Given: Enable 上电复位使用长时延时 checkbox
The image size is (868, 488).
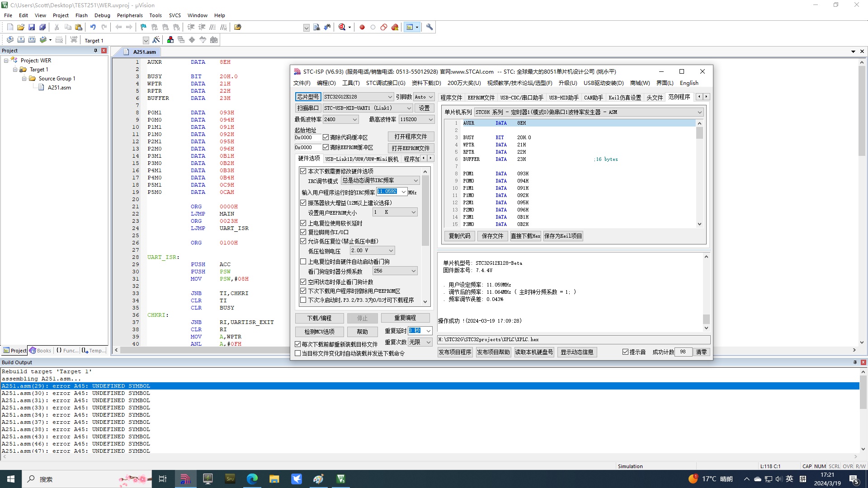Looking at the screenshot, I should (x=303, y=222).
